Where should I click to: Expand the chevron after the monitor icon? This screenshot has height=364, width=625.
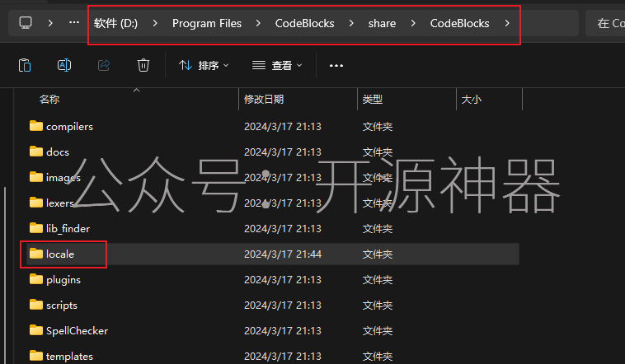[50, 23]
